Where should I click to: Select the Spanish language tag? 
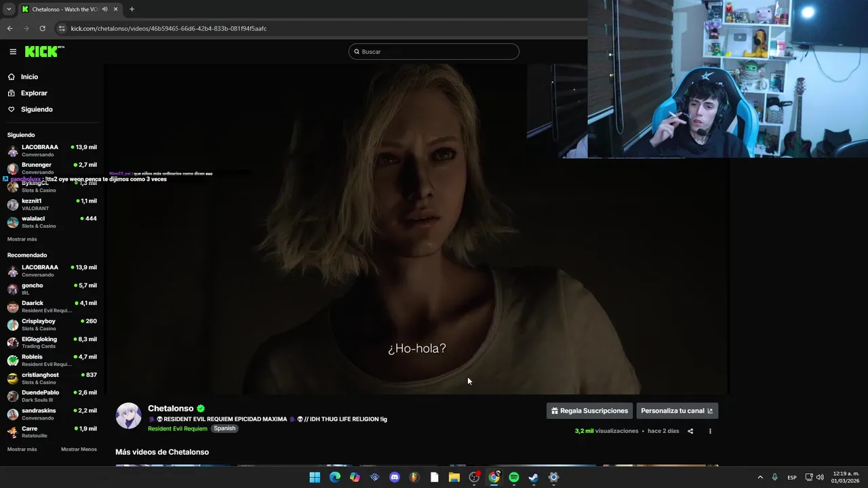point(224,428)
